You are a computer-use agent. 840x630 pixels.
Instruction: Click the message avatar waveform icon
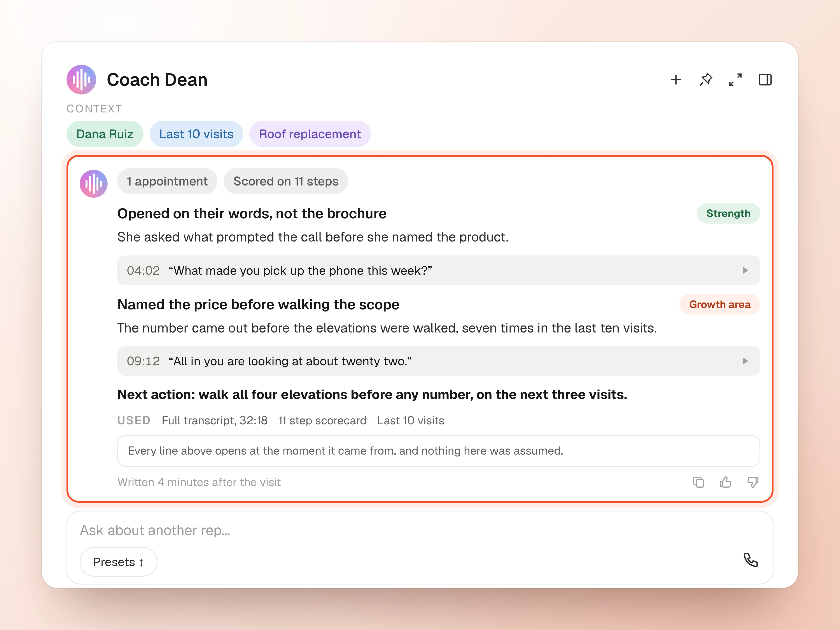(x=93, y=184)
